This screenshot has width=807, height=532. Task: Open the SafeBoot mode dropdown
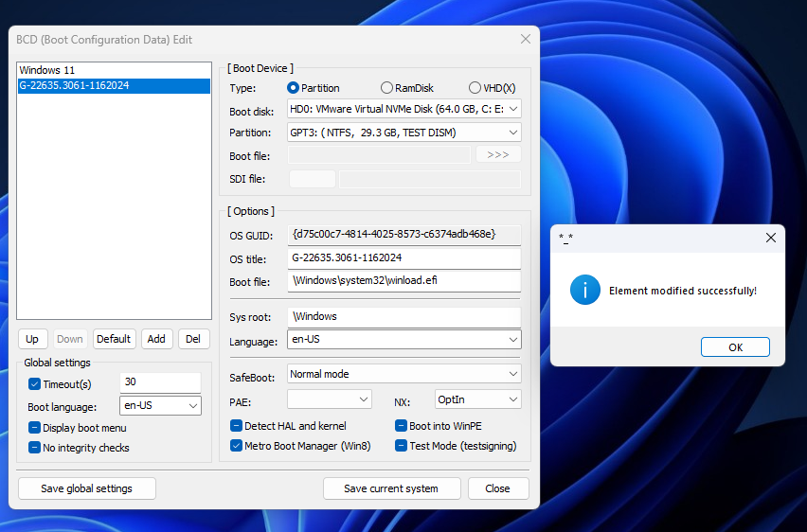(x=404, y=374)
